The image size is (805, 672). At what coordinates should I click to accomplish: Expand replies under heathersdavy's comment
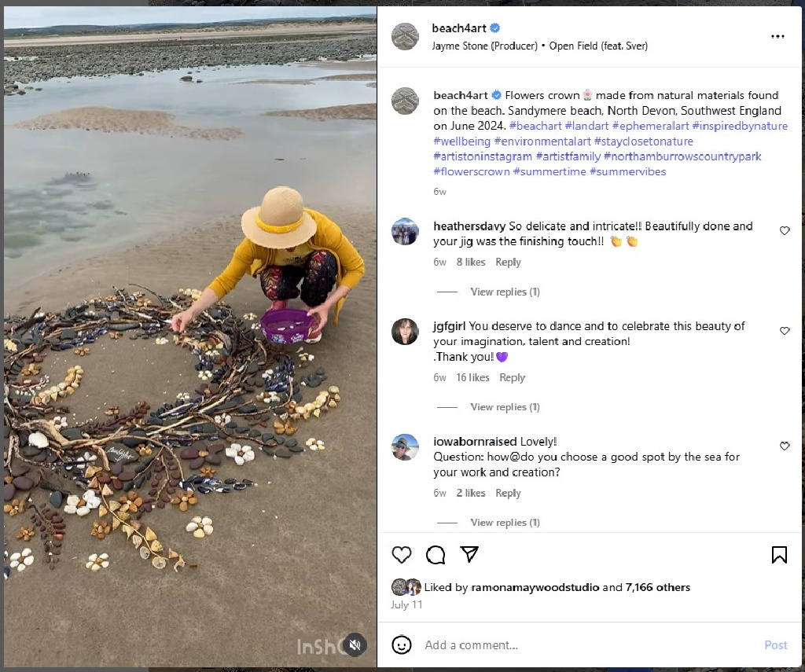click(505, 292)
